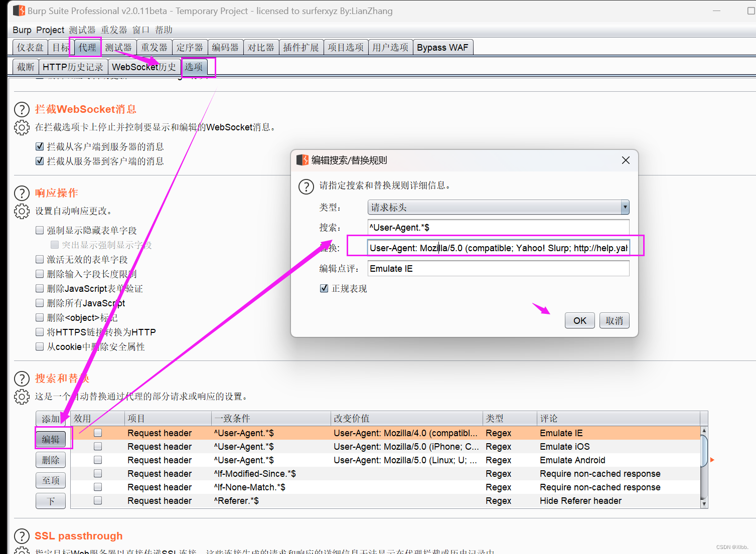Enable 激活无效的表单字段
Screen dimensions: 756x554
pos(40,259)
